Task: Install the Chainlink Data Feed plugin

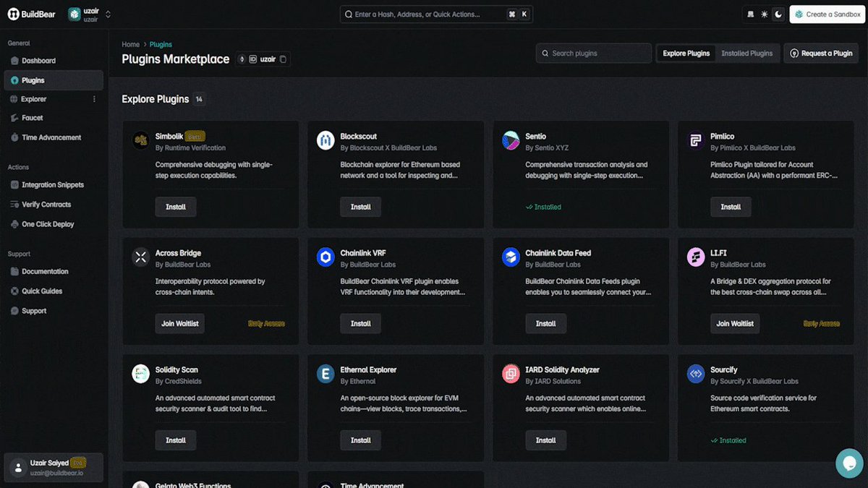Action: pos(546,324)
